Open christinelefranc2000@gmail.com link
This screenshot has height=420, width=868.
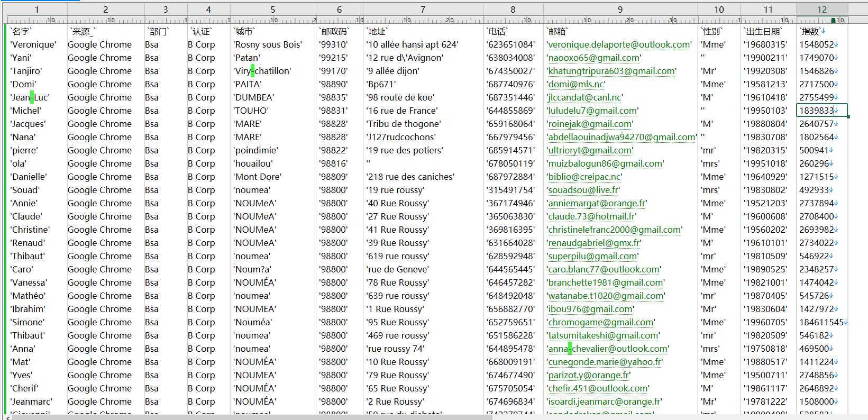point(615,230)
